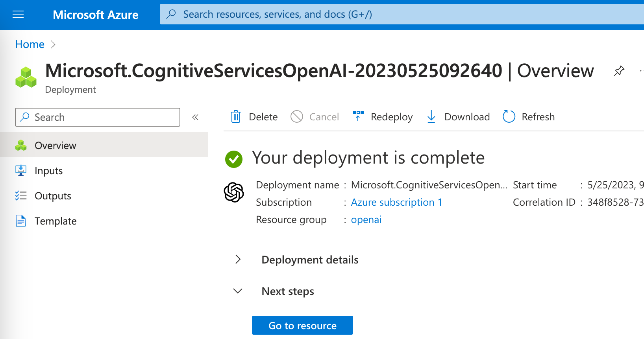Click the Microsoft Azure logo text
This screenshot has width=644, height=339.
click(96, 15)
